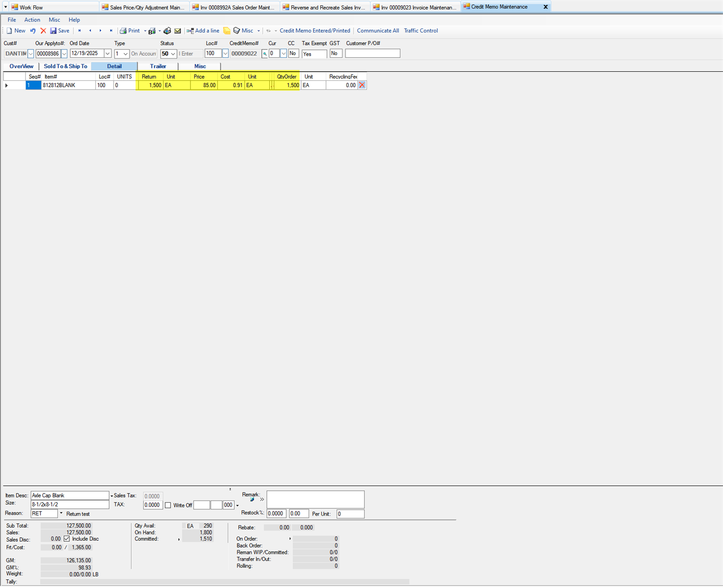
Task: Click the red X on the item line
Action: point(362,85)
